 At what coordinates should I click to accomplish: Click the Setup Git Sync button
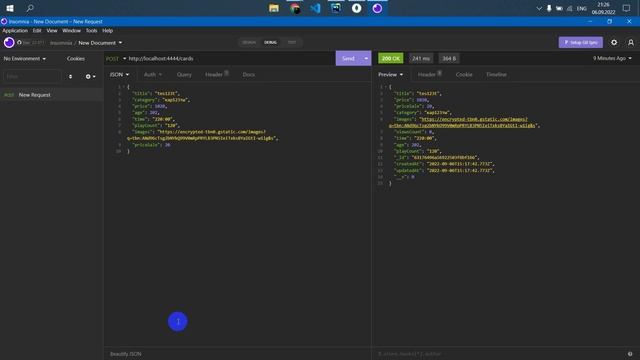click(580, 42)
